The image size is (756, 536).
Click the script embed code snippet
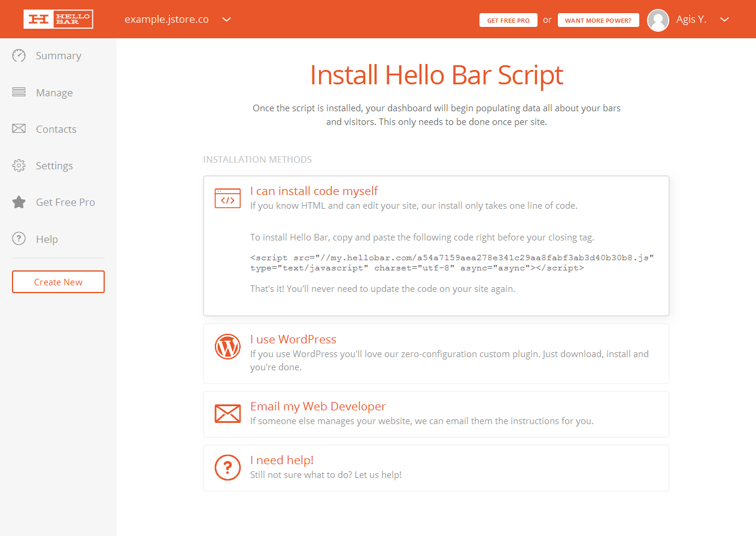(x=452, y=263)
